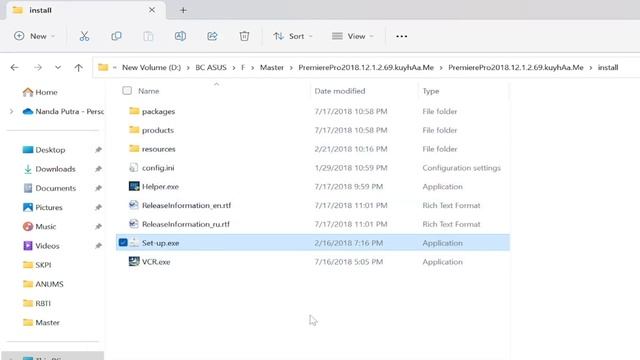640x360 pixels.
Task: Select the VCR.exe file name
Action: coord(156,262)
